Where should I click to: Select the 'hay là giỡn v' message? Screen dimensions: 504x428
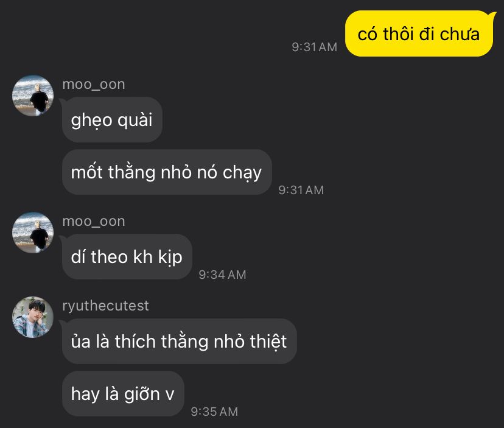click(123, 393)
